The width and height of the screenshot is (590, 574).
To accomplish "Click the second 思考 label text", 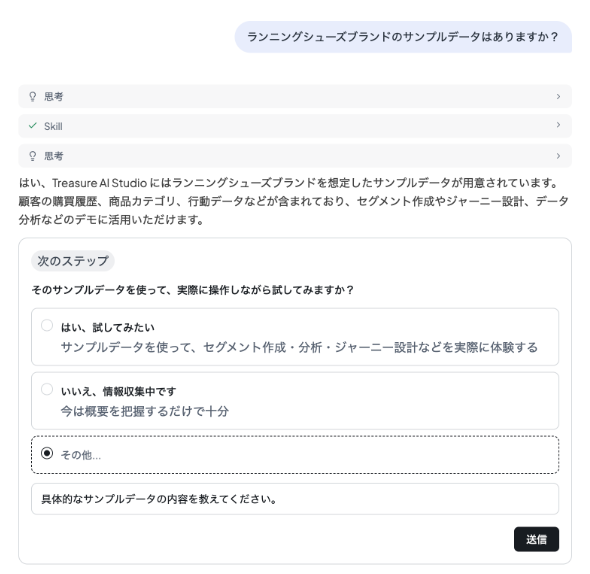I will [x=54, y=156].
